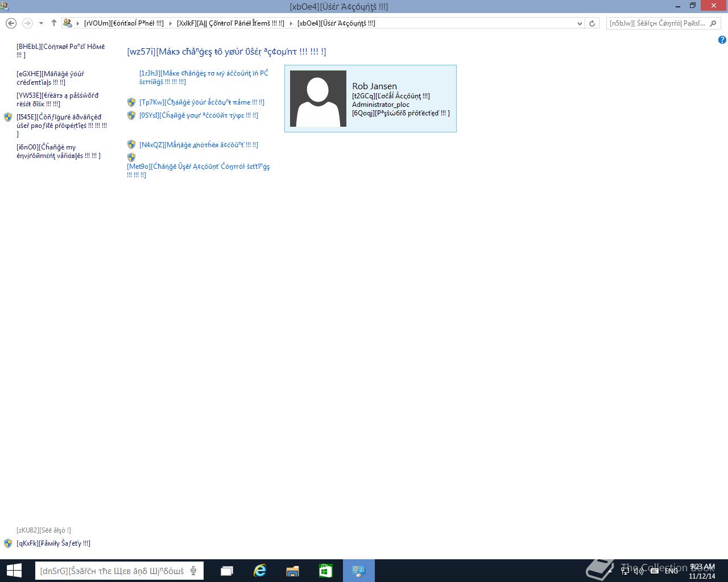The width and height of the screenshot is (728, 582).
Task: Click the taskbar search box
Action: coord(119,571)
